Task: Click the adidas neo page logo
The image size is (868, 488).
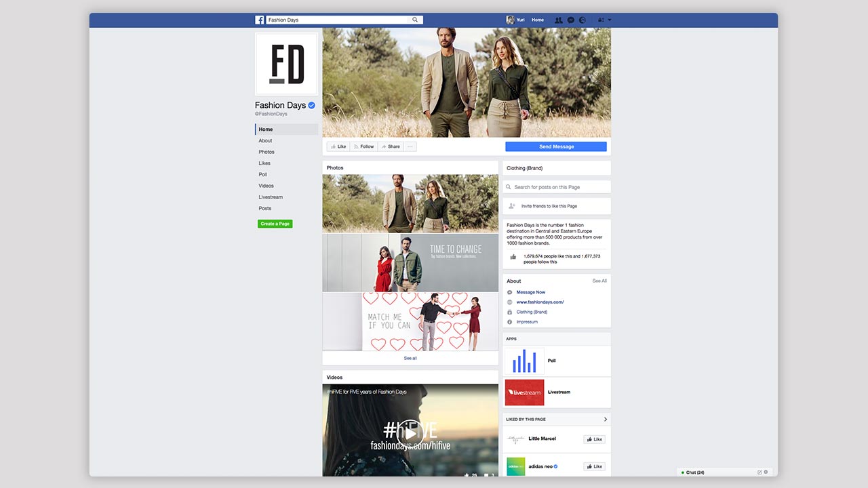Action: pos(516,466)
